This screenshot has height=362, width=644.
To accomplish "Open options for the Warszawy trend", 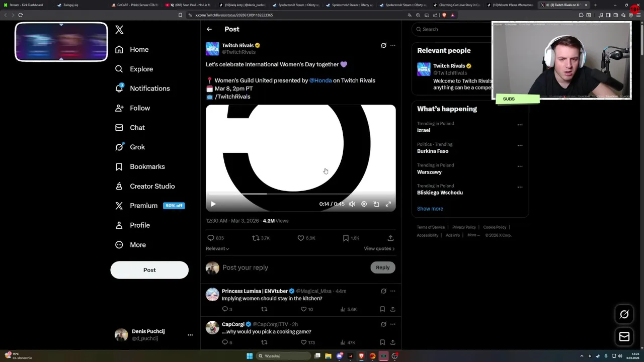I will point(520,166).
